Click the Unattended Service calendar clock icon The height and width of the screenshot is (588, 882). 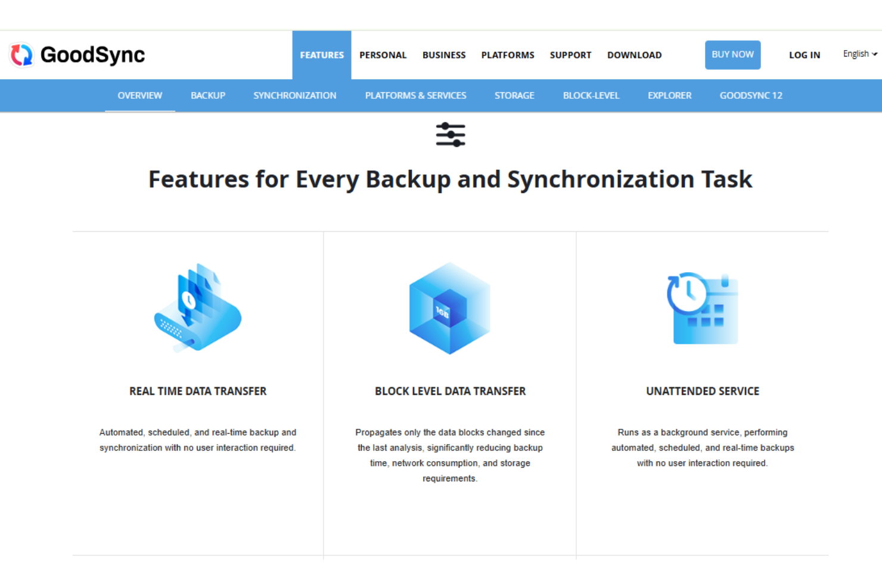click(703, 308)
